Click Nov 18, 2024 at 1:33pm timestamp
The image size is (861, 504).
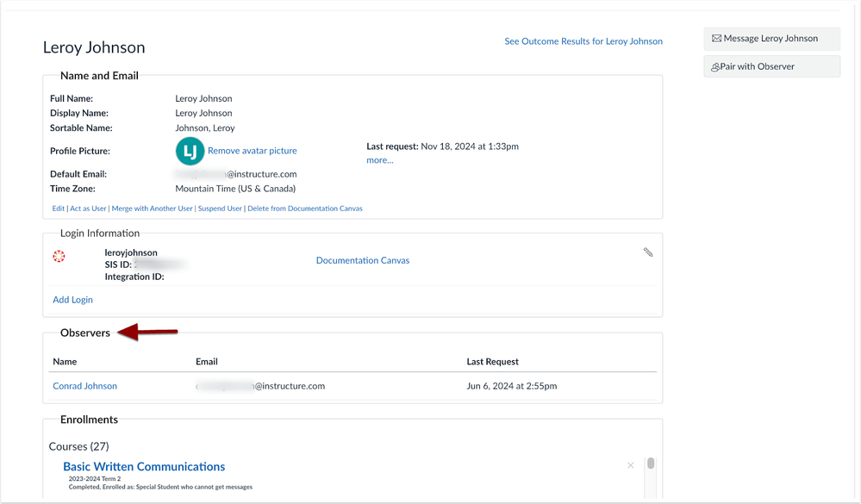pyautogui.click(x=470, y=146)
